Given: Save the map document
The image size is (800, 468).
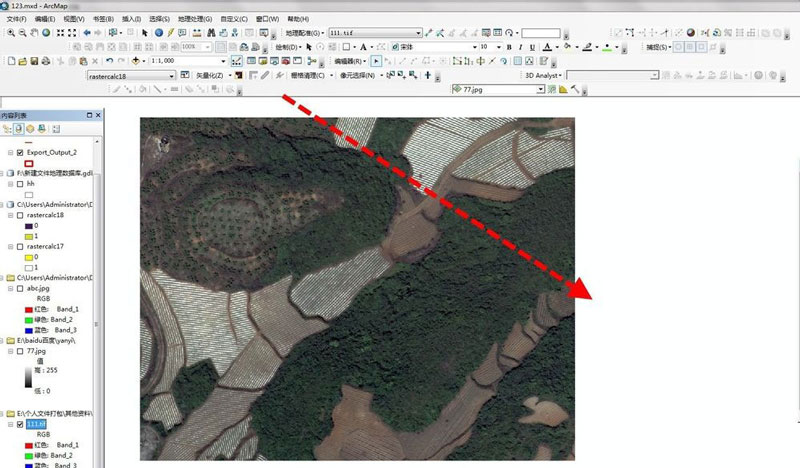Looking at the screenshot, I should 34,61.
